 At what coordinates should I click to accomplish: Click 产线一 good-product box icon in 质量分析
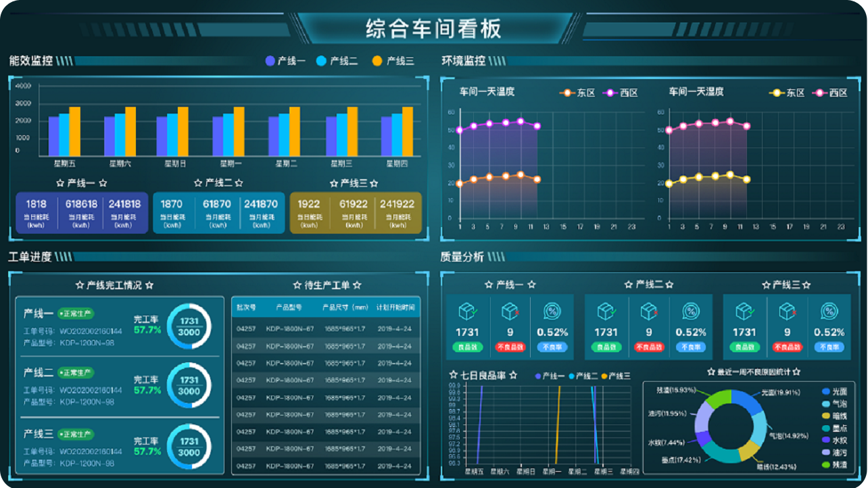coord(467,312)
